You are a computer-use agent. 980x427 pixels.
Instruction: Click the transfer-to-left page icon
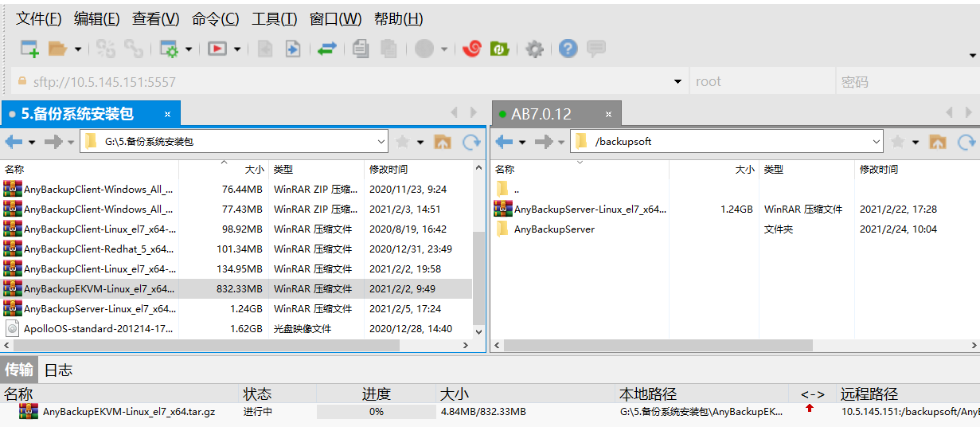(265, 49)
